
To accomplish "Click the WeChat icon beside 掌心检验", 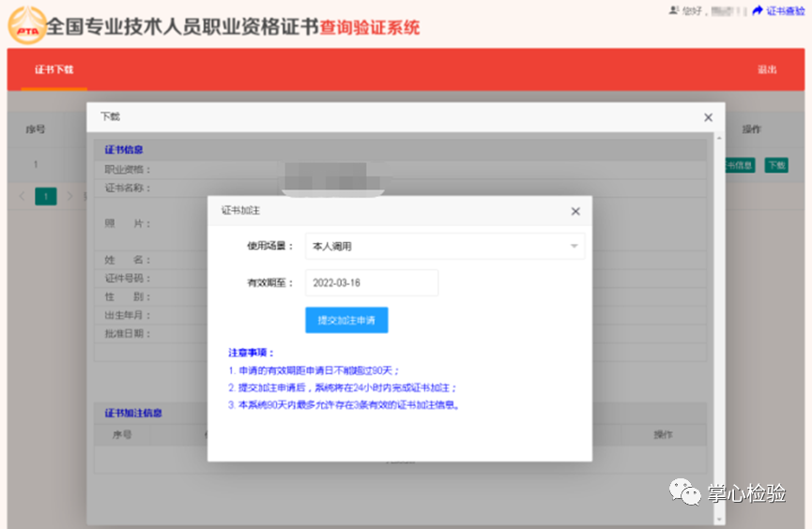I will [684, 491].
